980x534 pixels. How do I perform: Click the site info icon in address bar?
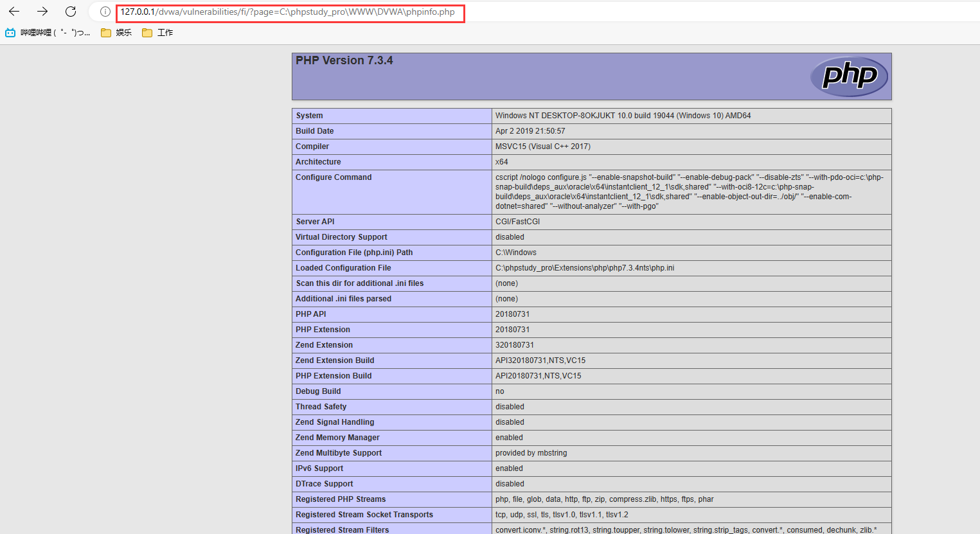(x=105, y=12)
